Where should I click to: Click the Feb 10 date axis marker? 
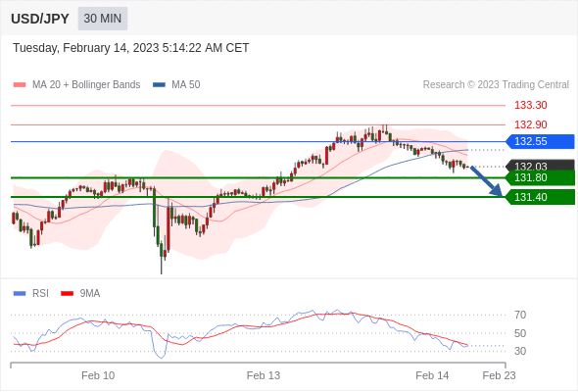pyautogui.click(x=98, y=375)
